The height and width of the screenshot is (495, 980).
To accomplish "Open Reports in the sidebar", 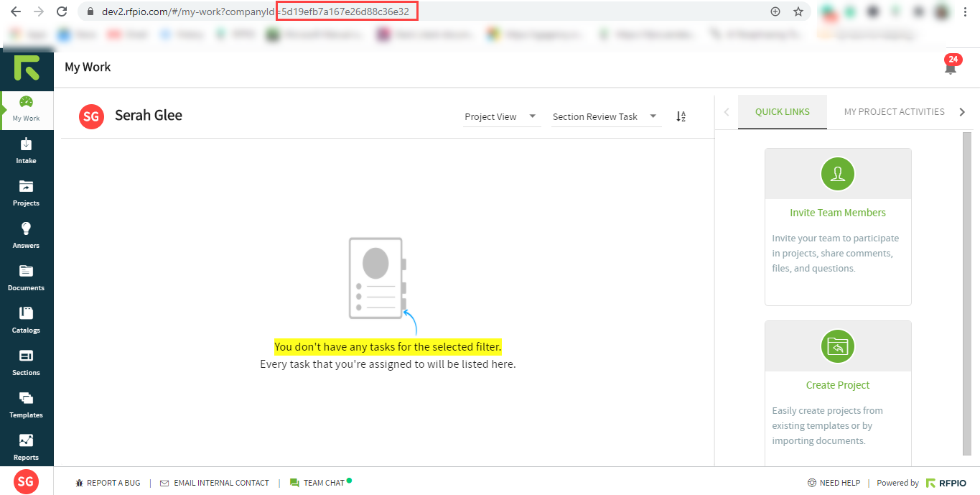I will (x=27, y=448).
